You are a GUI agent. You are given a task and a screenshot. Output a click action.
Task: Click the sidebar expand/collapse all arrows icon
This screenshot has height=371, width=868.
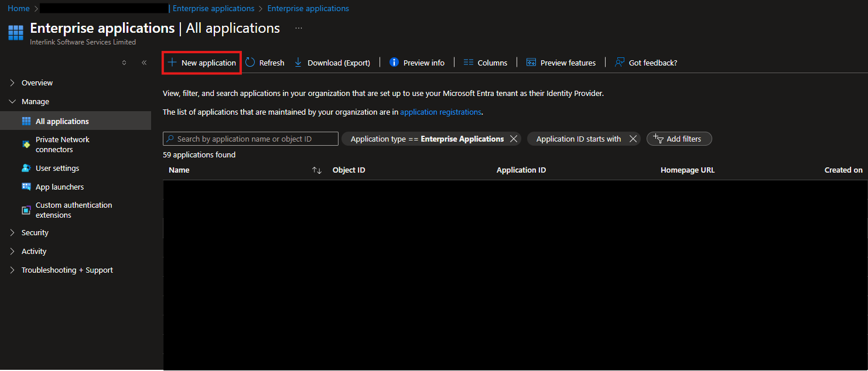[x=124, y=63]
